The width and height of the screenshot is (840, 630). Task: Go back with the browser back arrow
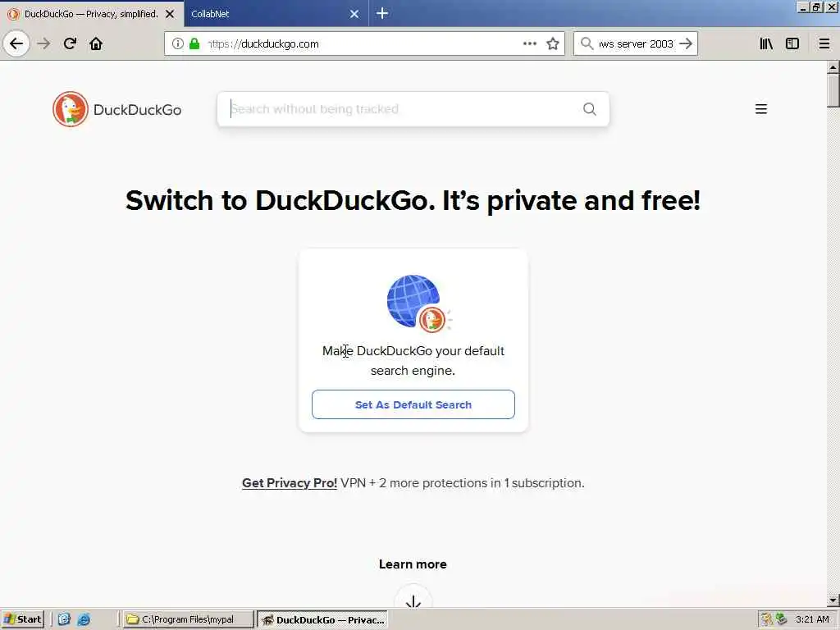coord(16,43)
